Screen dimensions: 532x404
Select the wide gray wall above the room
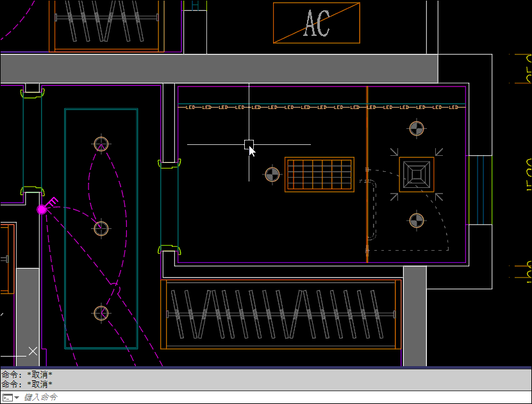pyautogui.click(x=218, y=68)
